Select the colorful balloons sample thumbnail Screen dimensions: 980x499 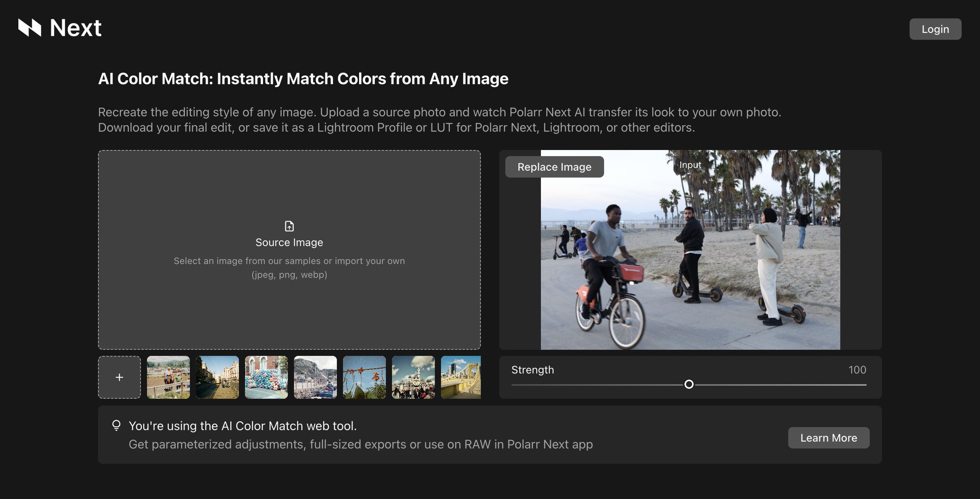click(x=266, y=377)
